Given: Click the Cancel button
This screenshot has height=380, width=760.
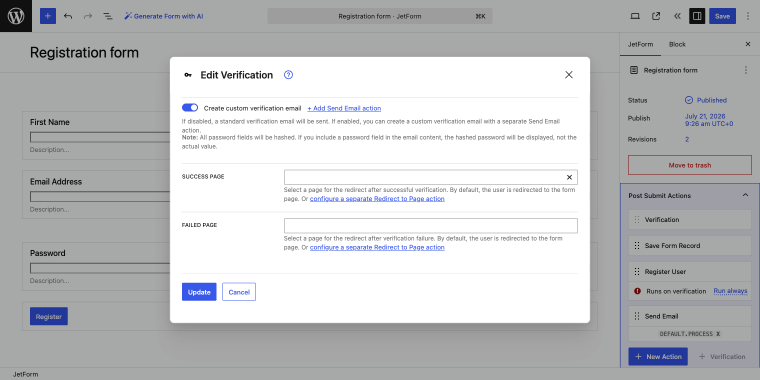Looking at the screenshot, I should tap(239, 292).
